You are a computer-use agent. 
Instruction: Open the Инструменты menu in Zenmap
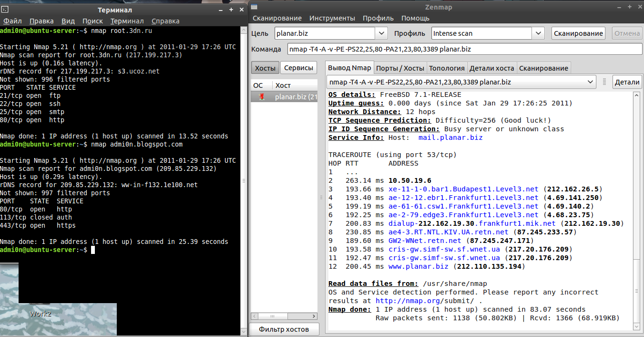pos(332,18)
